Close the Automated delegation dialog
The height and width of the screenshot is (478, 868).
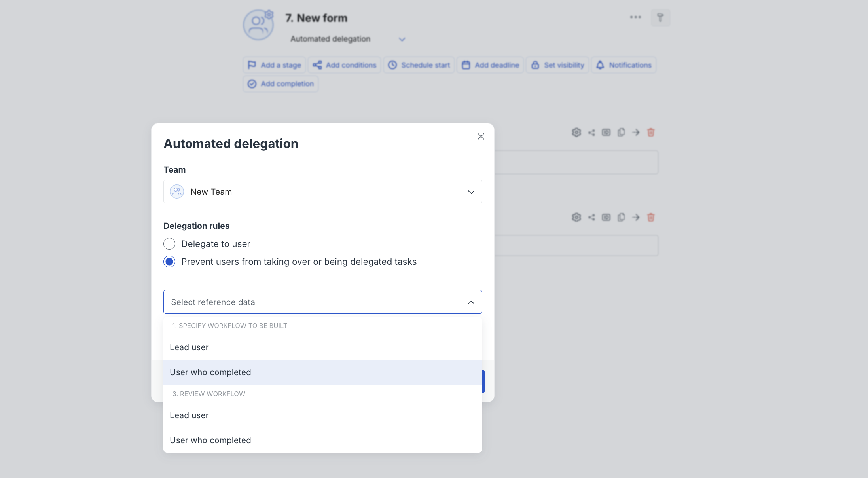[x=481, y=136]
